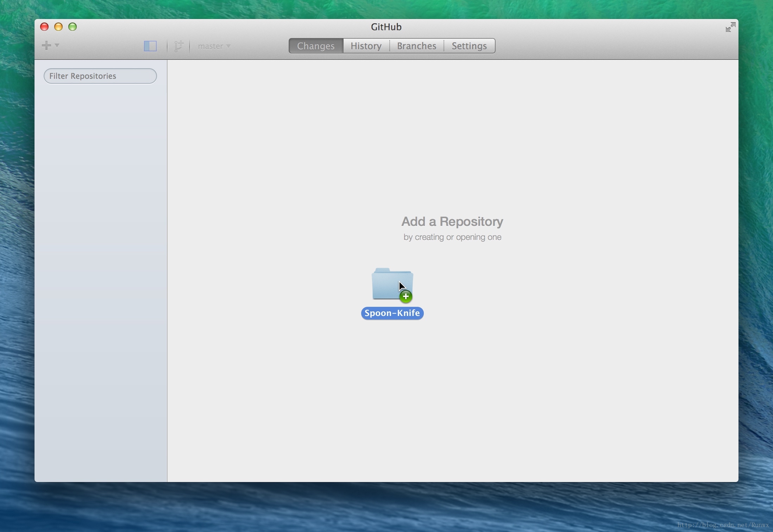Click the GitHub window title text

(x=386, y=27)
